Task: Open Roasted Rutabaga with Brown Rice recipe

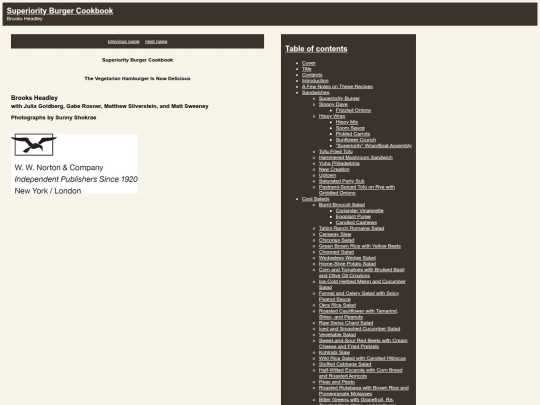Action: 364,391
